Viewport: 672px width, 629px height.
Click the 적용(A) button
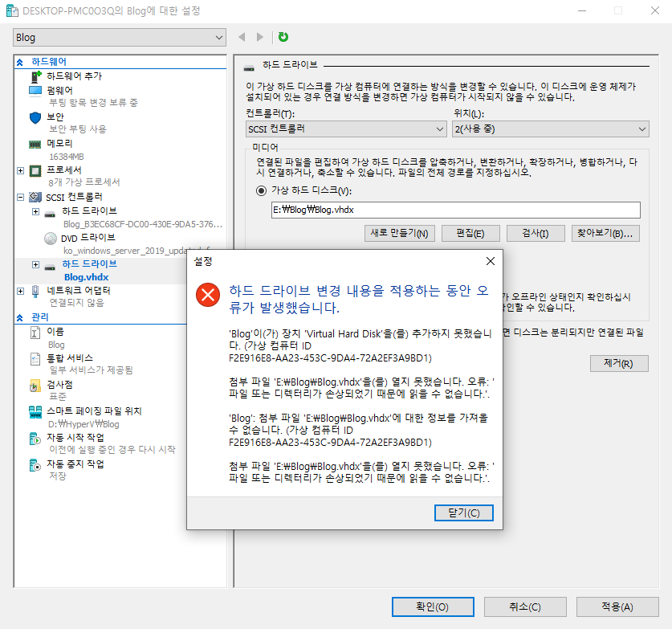[617, 607]
